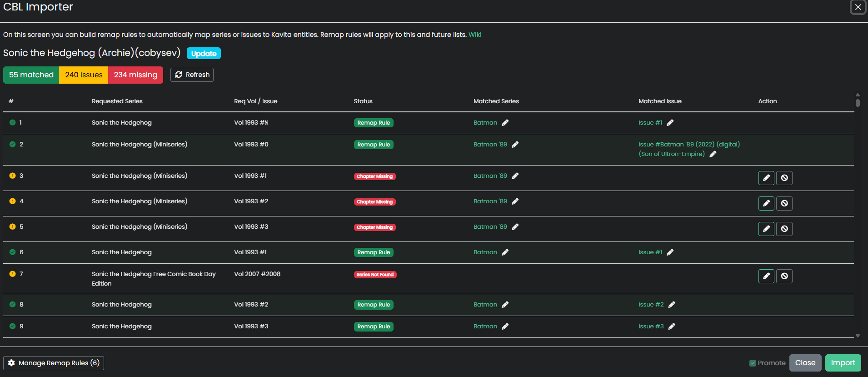Edit Batman '89 series pencil in row 5
The image size is (868, 377).
[x=515, y=227]
